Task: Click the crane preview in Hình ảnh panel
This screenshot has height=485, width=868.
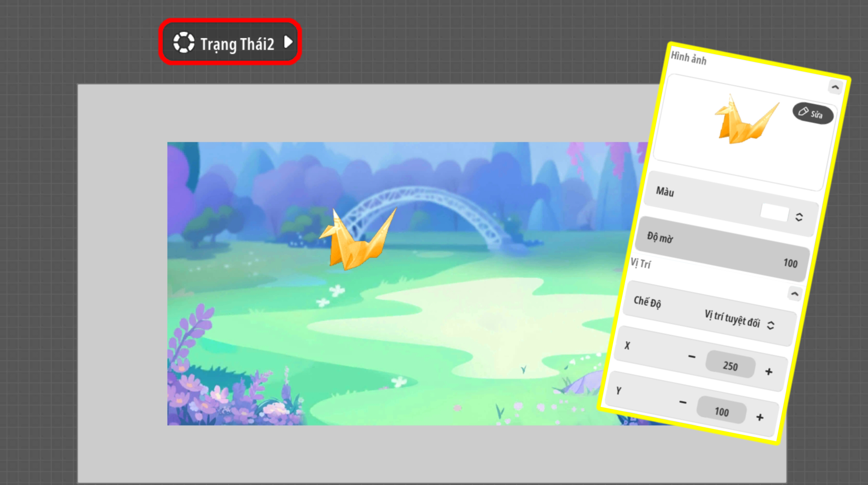Action: [745, 121]
